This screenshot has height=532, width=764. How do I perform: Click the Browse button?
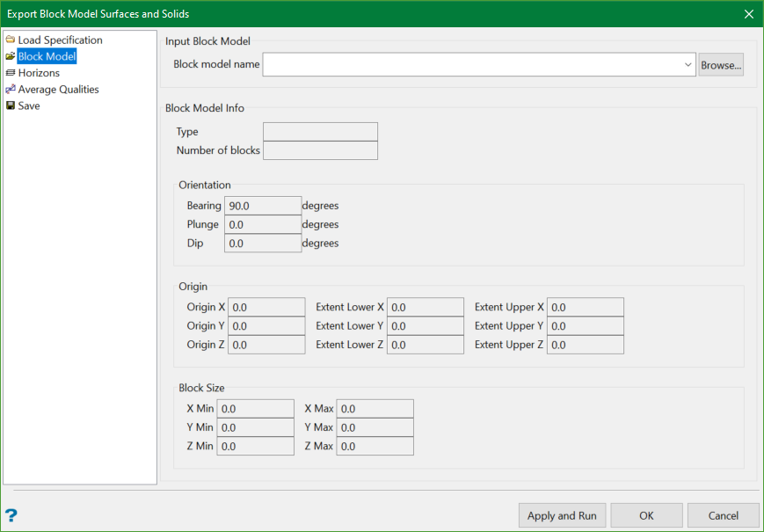point(721,64)
